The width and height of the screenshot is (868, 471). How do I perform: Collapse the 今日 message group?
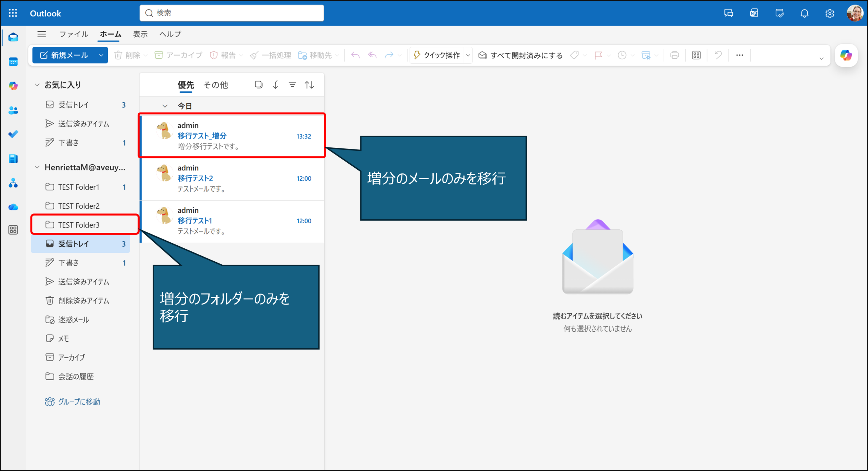click(x=165, y=106)
